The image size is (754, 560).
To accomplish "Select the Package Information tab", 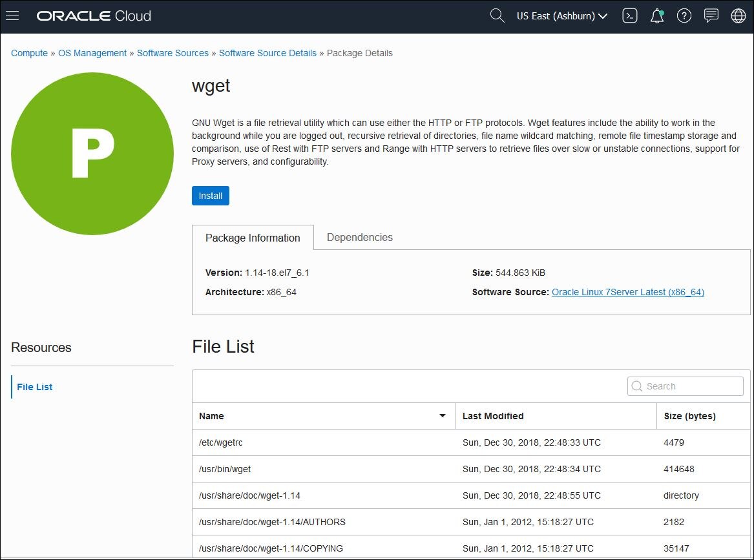I will (x=253, y=238).
